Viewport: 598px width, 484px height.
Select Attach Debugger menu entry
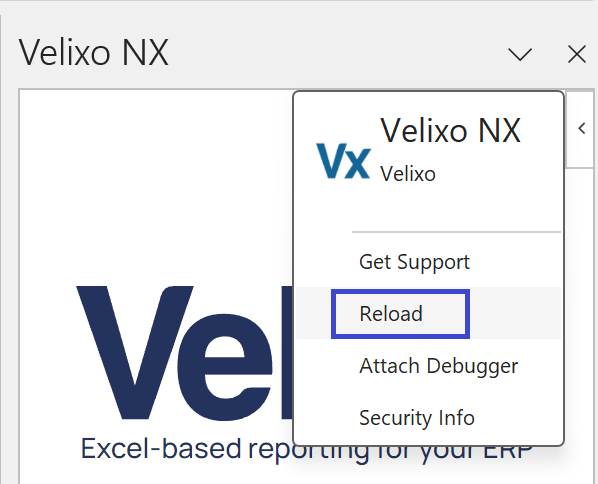(439, 366)
